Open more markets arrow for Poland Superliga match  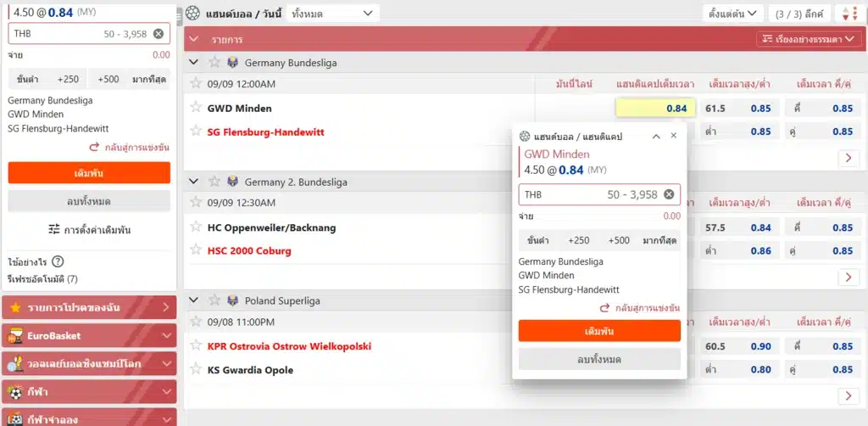tap(849, 395)
